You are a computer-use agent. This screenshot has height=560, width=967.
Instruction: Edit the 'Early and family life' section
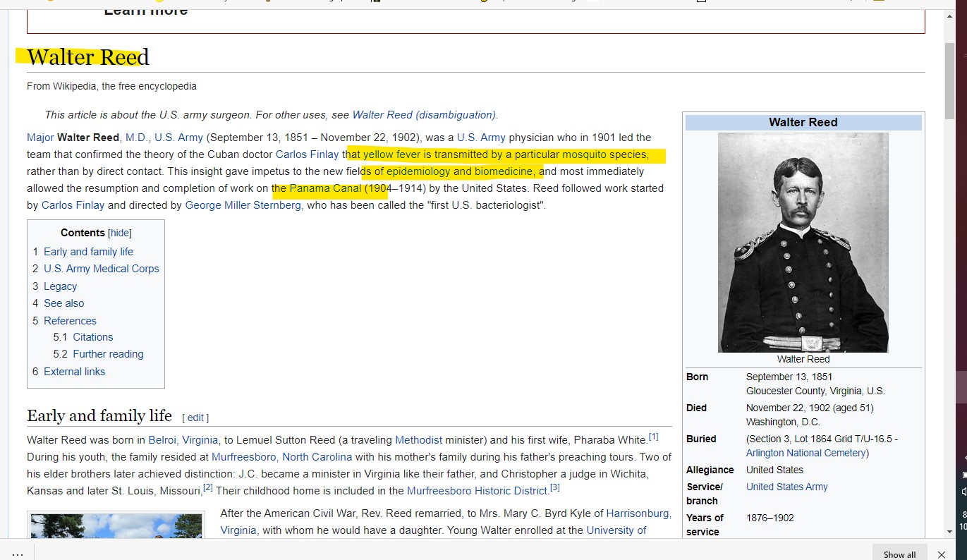[x=195, y=418]
